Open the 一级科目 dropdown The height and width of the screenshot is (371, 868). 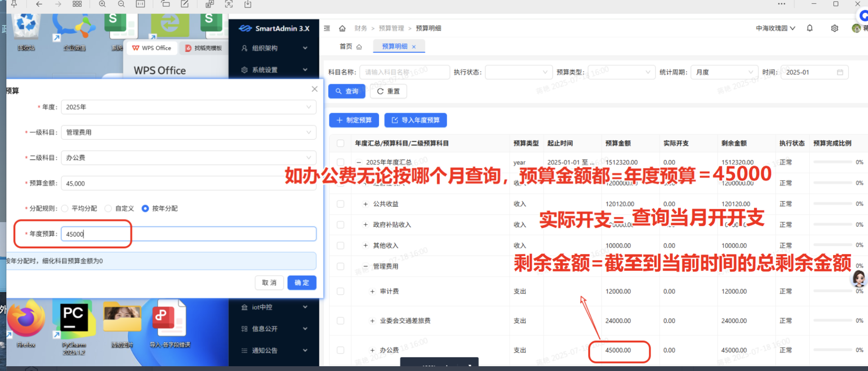coord(188,133)
